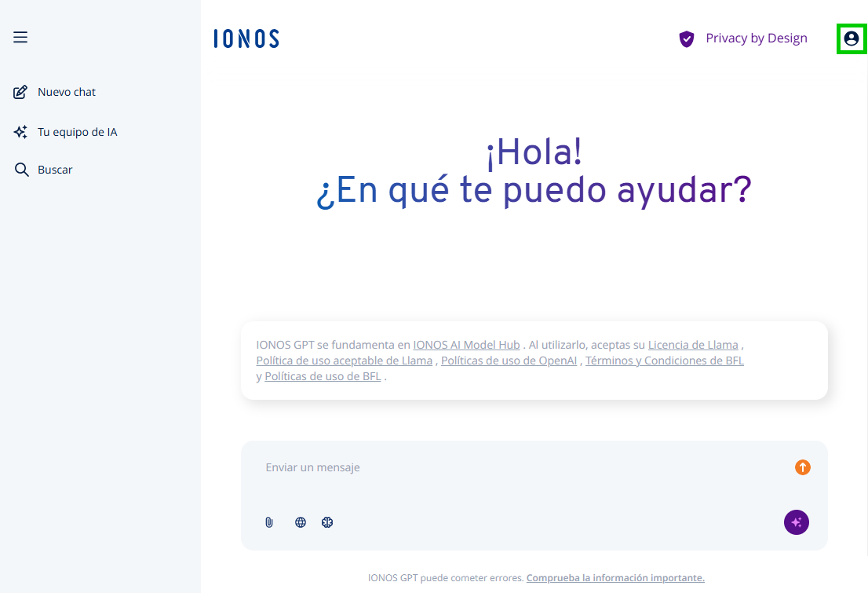Image resolution: width=868 pixels, height=593 pixels.
Task: Open Términos y Condiciones de BFL link
Action: point(664,361)
